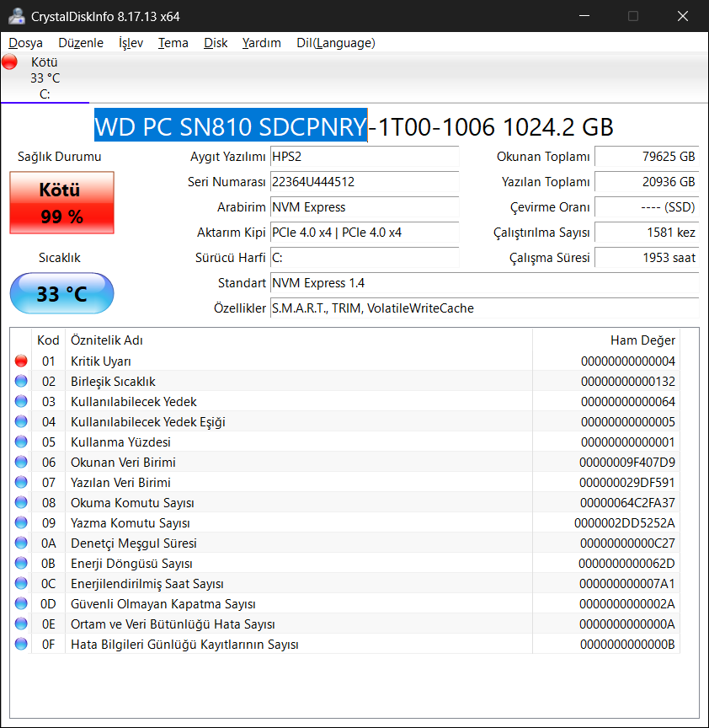Click the blue status dot for Okunan Veri Birimi
709x728 pixels.
point(21,462)
